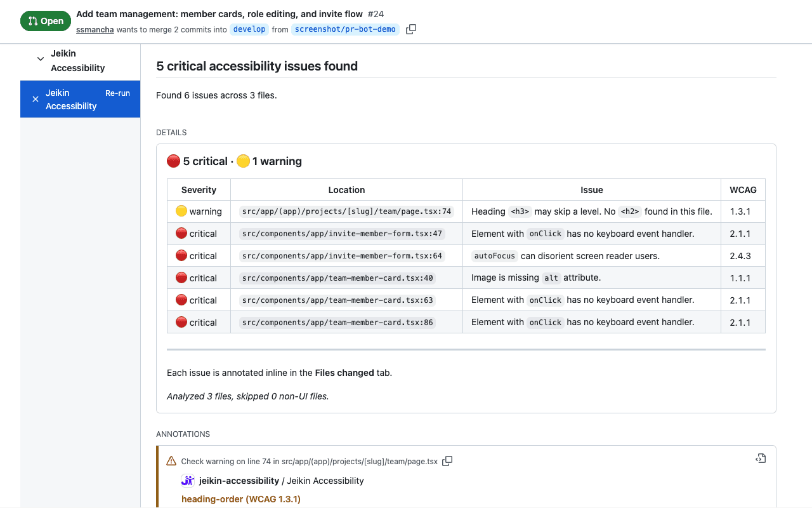Image resolution: width=812 pixels, height=508 pixels.
Task: Click the copy path icon beside team/page.tsx
Action: click(x=447, y=461)
